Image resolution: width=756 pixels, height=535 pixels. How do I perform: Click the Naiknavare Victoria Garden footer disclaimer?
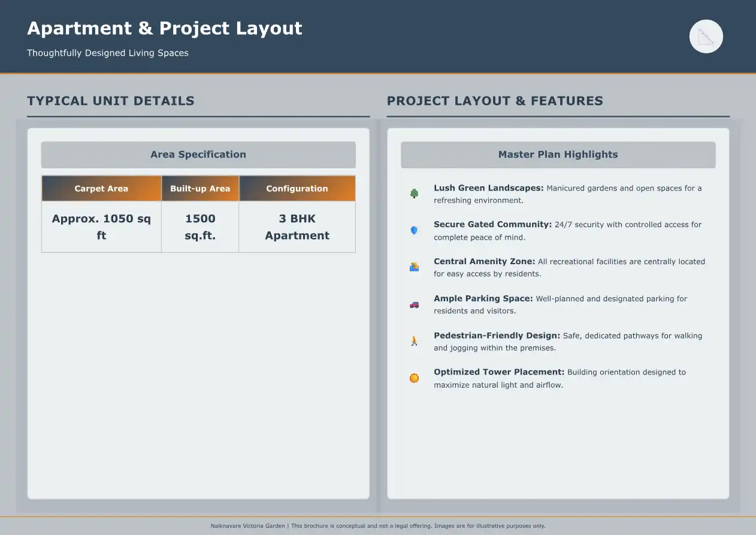[378, 526]
